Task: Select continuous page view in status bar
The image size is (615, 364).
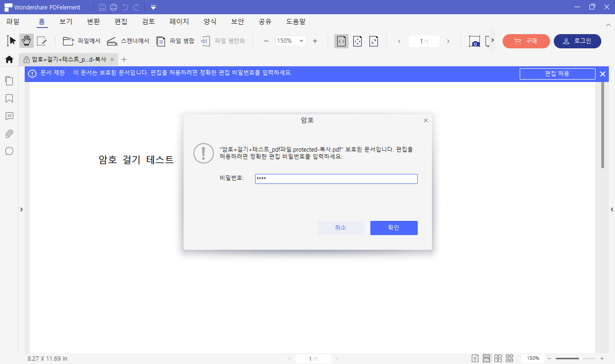Action: coord(486,358)
